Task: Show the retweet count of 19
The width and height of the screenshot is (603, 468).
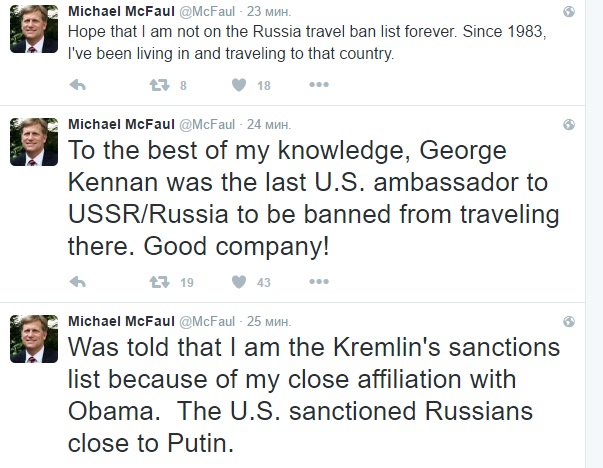Action: click(x=186, y=283)
